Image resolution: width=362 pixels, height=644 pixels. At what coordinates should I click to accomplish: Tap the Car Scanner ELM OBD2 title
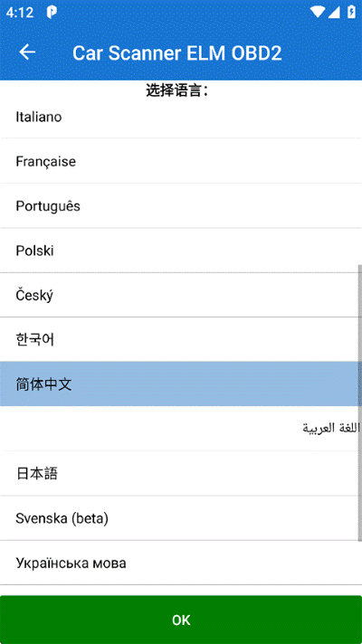pyautogui.click(x=177, y=53)
